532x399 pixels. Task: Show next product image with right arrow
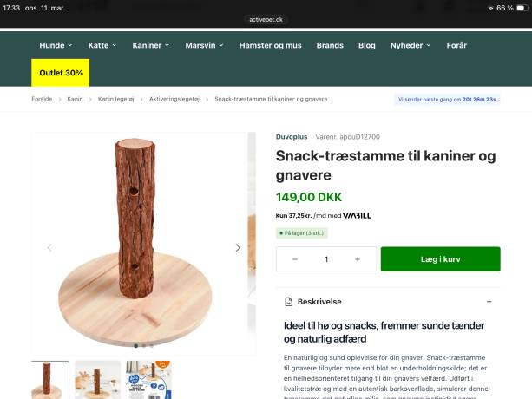click(238, 248)
